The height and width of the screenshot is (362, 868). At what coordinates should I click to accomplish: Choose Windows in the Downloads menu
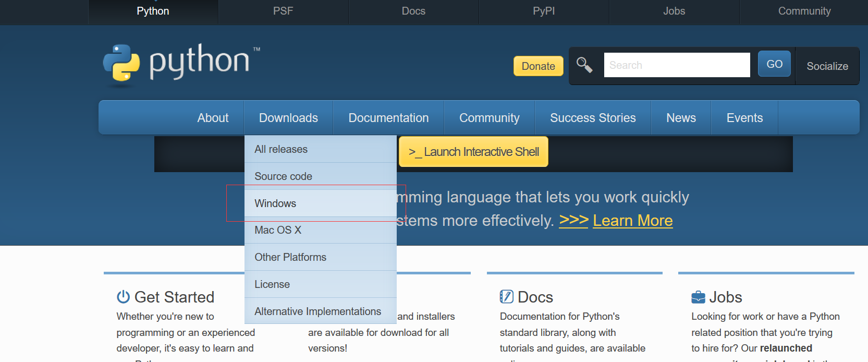(321, 203)
